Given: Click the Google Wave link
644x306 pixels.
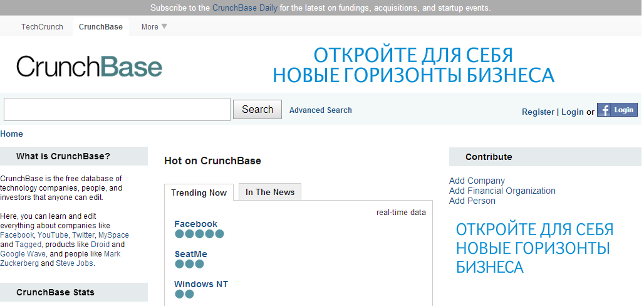Looking at the screenshot, I should pos(23,254).
